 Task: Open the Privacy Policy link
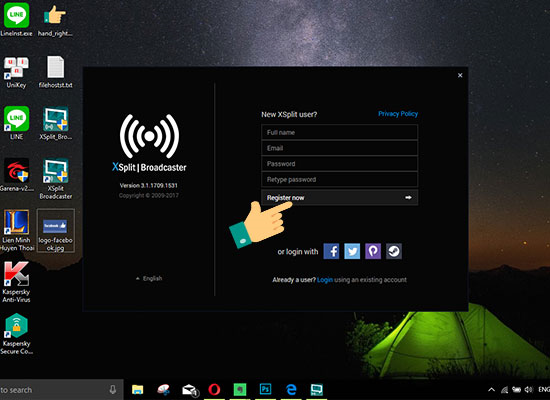click(x=398, y=114)
